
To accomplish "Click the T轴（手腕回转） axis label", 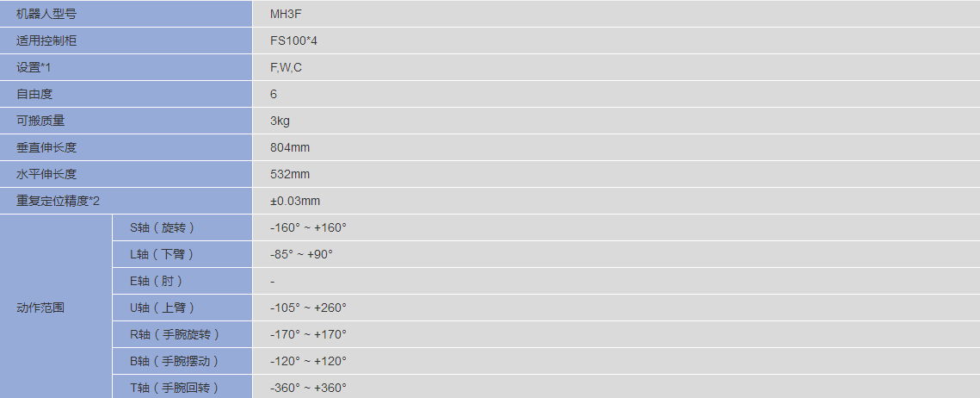I will [x=174, y=388].
